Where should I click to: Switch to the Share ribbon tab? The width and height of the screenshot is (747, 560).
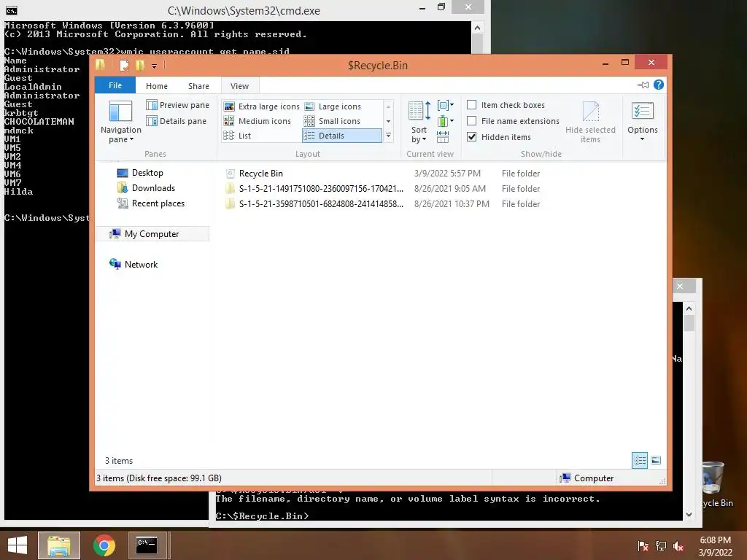click(x=198, y=86)
